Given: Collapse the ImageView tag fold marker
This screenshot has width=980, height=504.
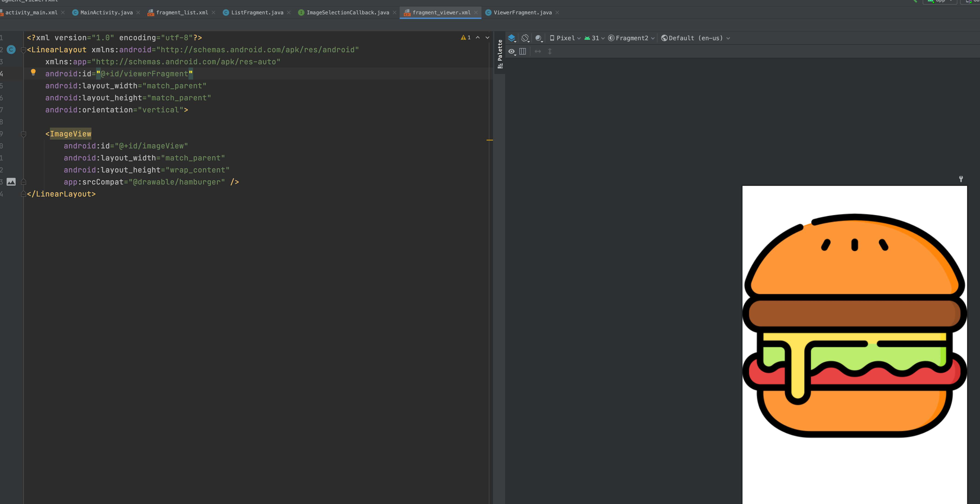Looking at the screenshot, I should (x=24, y=134).
